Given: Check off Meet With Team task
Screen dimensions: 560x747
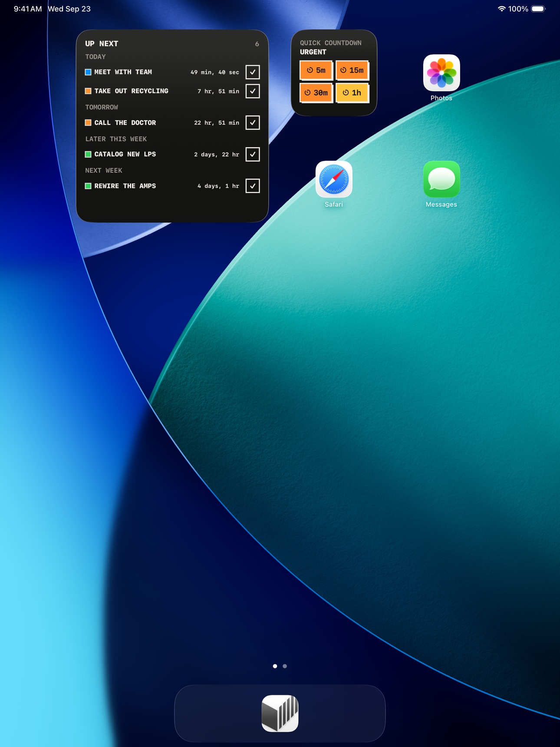Looking at the screenshot, I should (253, 72).
